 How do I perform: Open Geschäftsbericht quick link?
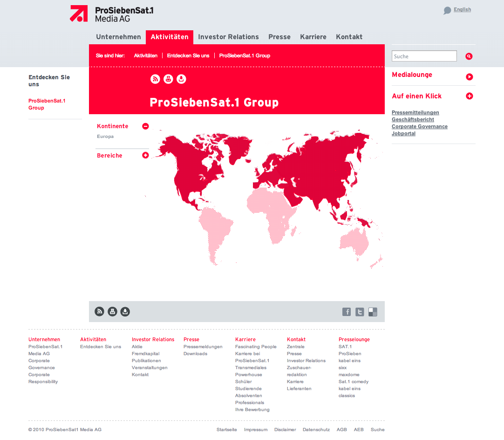point(413,120)
